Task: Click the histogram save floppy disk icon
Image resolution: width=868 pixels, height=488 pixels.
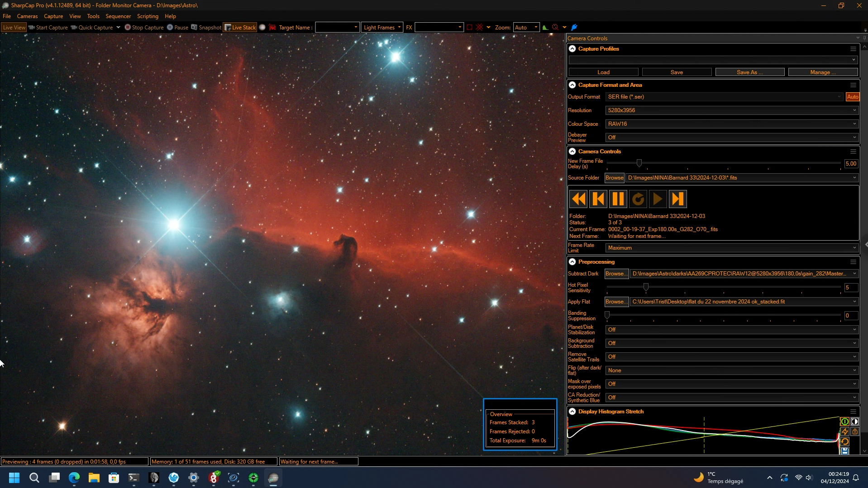Action: coord(844,451)
